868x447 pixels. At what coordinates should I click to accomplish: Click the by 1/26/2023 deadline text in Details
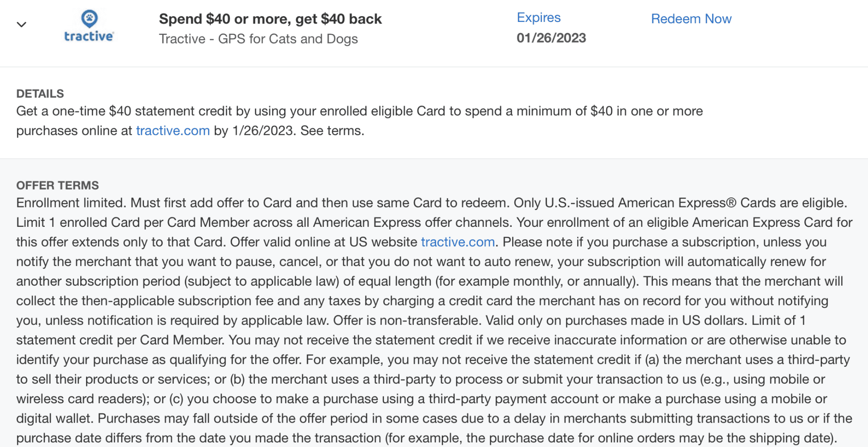(x=254, y=130)
